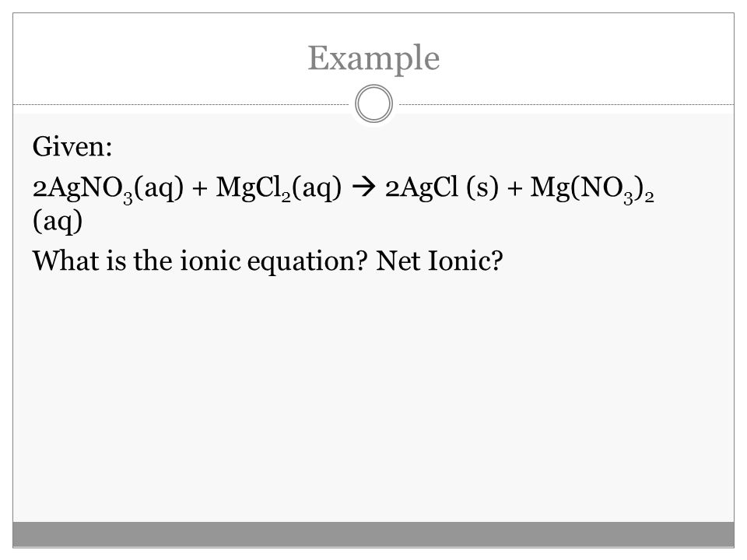This screenshot has height=560, width=747.
Task: Select the Mg(NO3)2 product term
Action: tap(592, 190)
